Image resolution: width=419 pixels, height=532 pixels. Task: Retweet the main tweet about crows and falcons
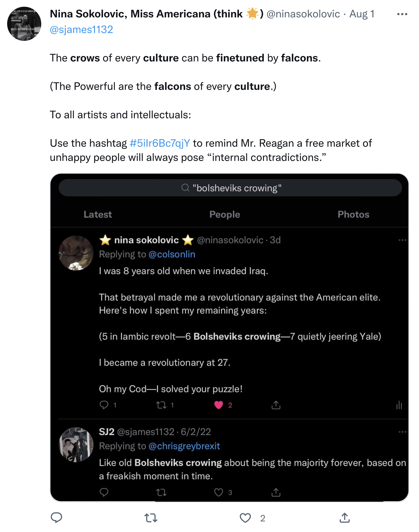pos(151,518)
